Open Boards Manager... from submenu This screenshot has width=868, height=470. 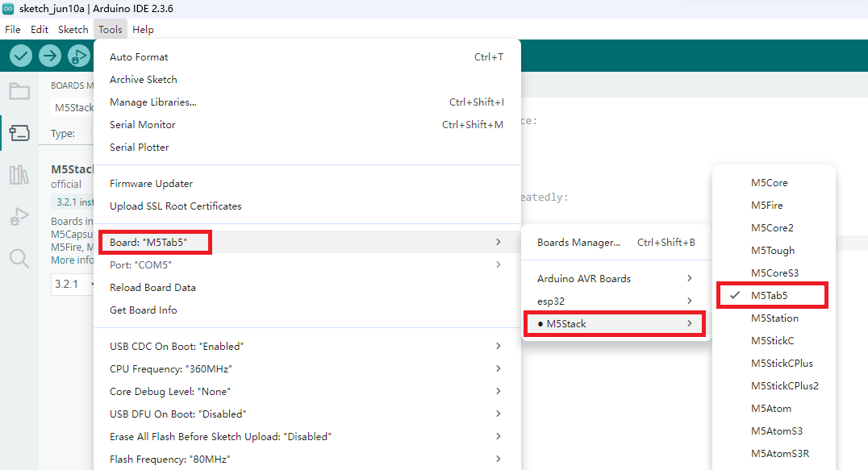tap(616, 242)
